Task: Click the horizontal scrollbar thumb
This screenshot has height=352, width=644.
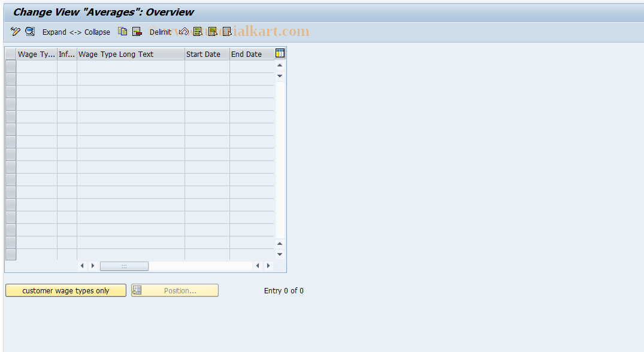Action: (x=125, y=266)
